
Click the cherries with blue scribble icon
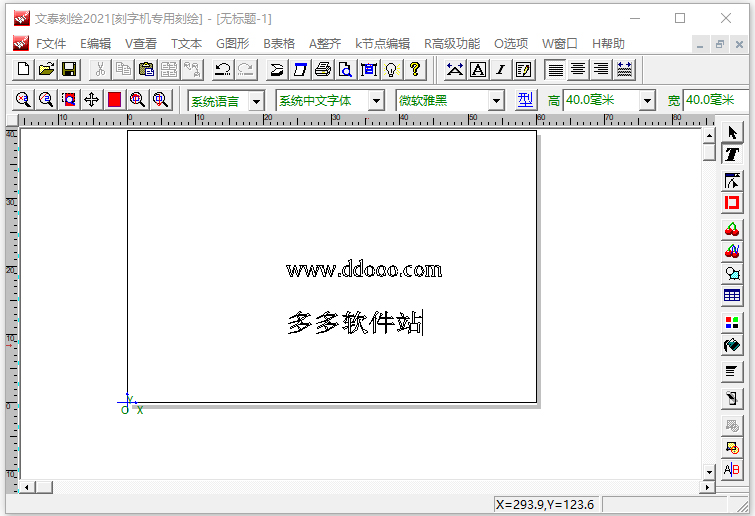(732, 251)
